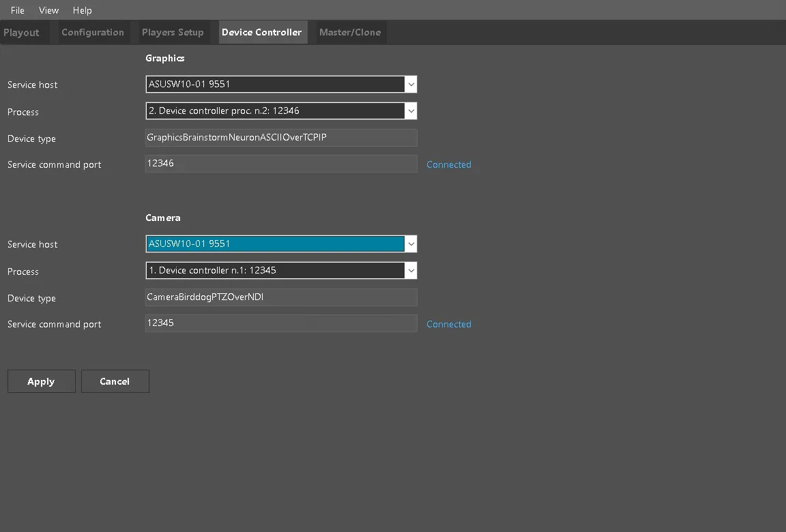Click the Camera Service command port field
Image resolution: width=786 pixels, height=532 pixels.
pos(280,323)
